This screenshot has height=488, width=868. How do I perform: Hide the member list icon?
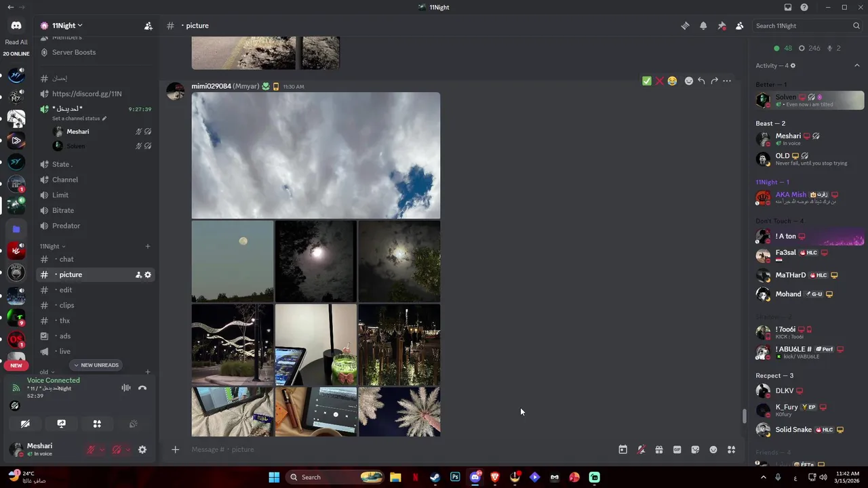coord(740,26)
